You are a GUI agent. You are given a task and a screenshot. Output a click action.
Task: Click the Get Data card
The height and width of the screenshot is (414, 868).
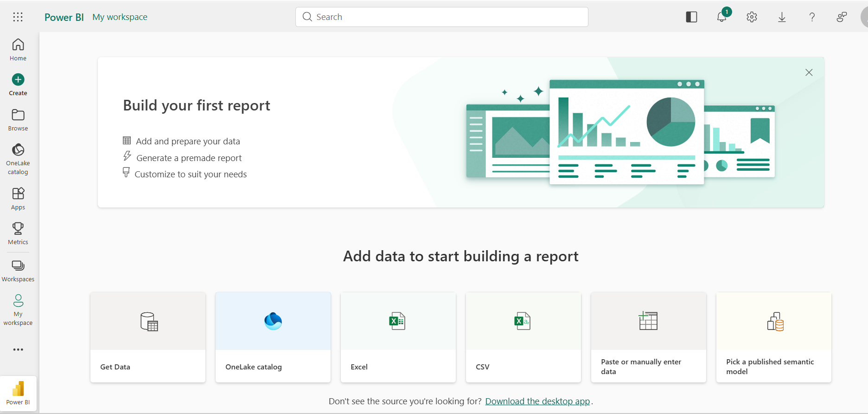(x=148, y=337)
